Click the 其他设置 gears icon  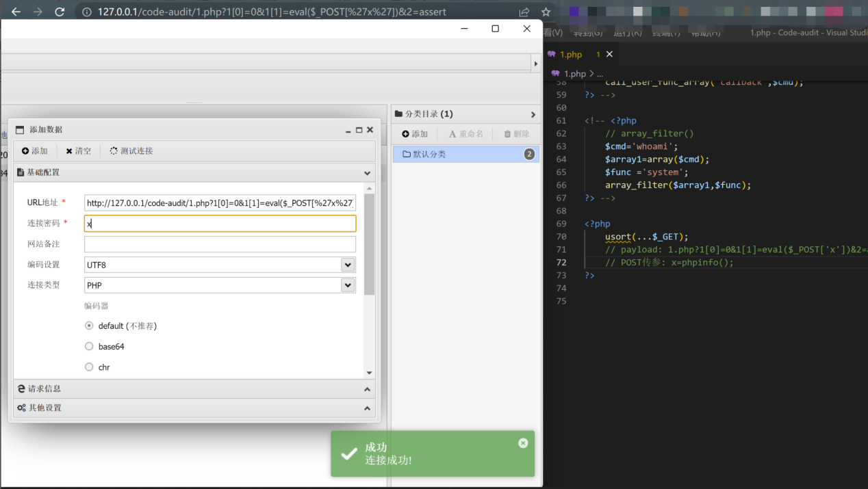(x=21, y=408)
